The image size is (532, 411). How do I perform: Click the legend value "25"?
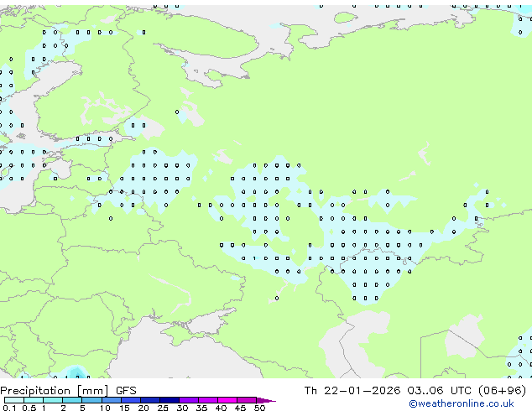pos(163,408)
